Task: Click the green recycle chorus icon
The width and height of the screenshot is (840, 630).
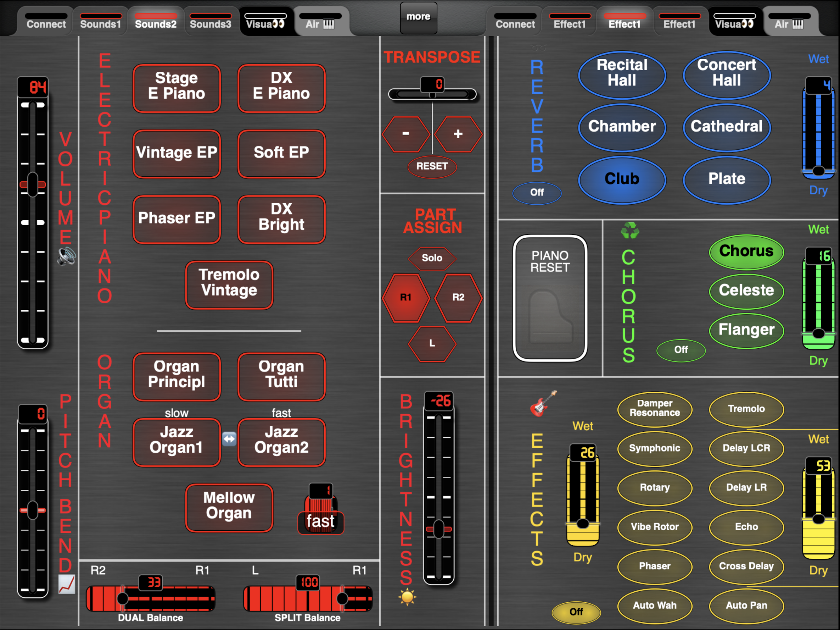Action: pyautogui.click(x=629, y=231)
